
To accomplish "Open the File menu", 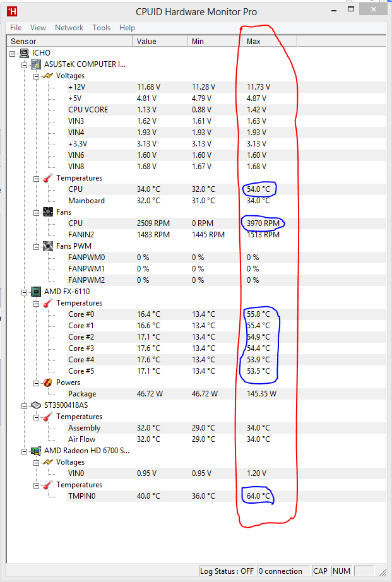I will click(16, 28).
